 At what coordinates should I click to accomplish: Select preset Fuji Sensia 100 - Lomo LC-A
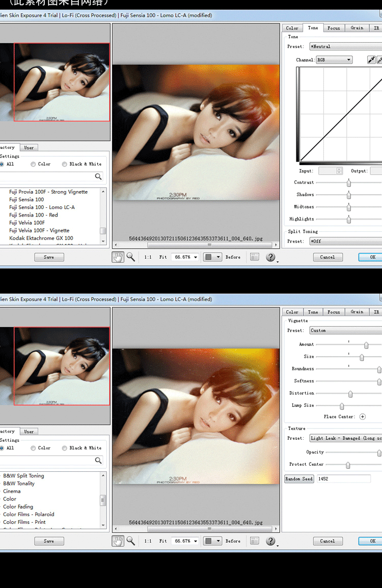point(42,207)
